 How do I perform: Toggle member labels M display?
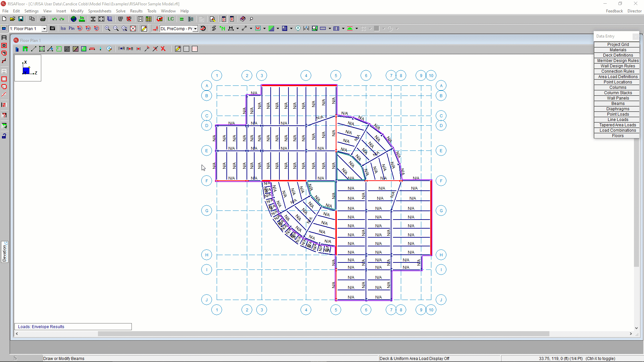click(x=231, y=28)
